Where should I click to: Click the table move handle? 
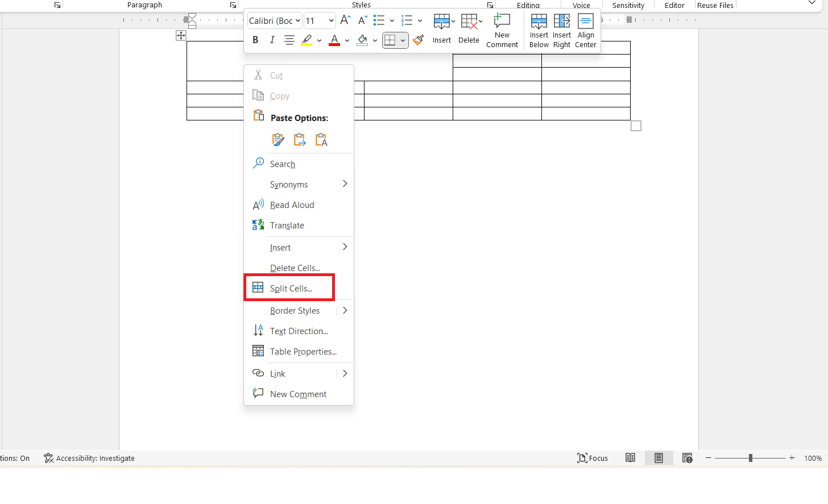(181, 36)
